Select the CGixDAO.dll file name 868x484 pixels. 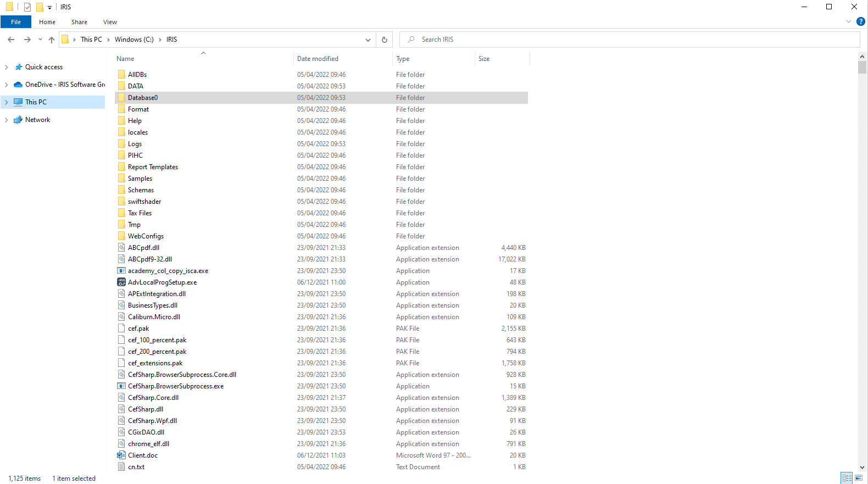(146, 432)
